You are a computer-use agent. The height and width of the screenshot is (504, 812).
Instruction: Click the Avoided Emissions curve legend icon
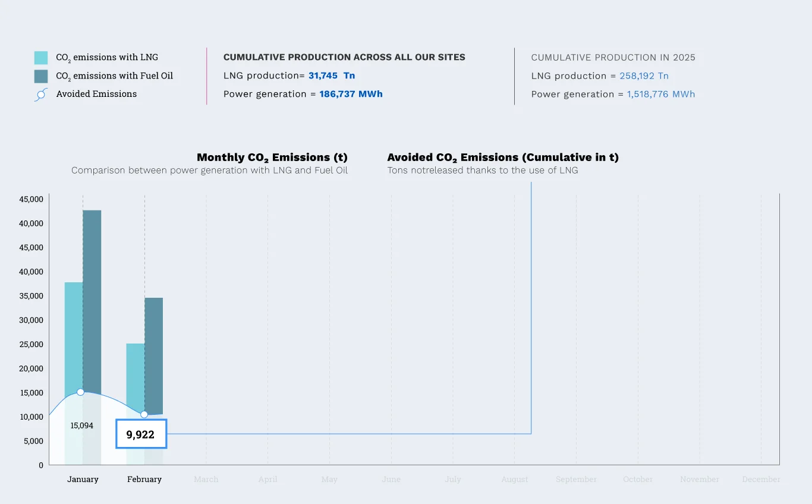tap(40, 94)
